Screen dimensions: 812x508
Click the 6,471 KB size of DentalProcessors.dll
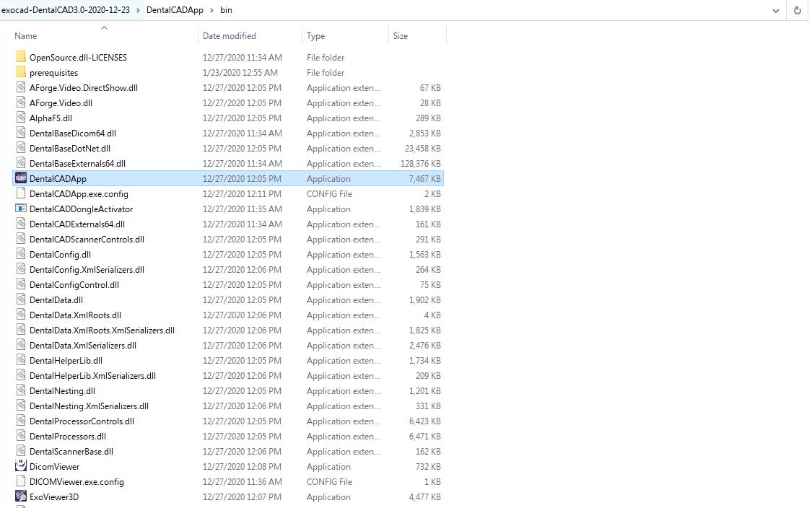[424, 437]
